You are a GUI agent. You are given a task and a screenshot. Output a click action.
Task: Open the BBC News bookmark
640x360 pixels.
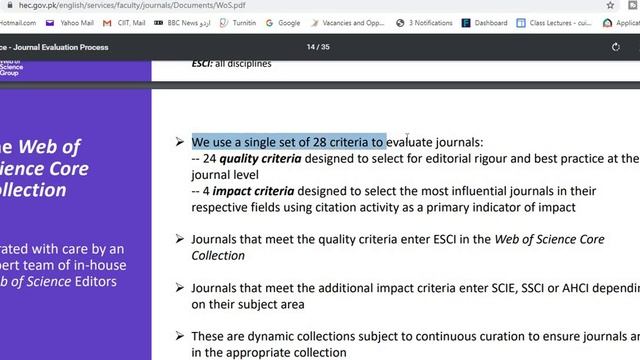click(182, 23)
